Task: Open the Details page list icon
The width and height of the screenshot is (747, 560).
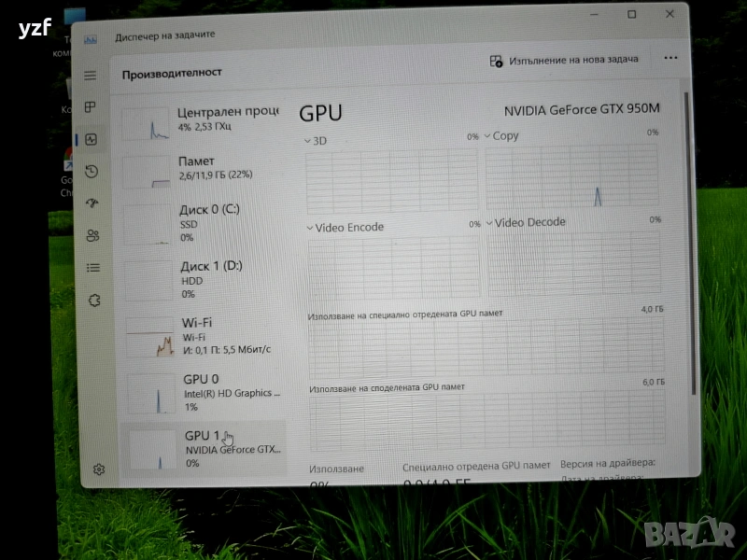Action: (x=92, y=268)
